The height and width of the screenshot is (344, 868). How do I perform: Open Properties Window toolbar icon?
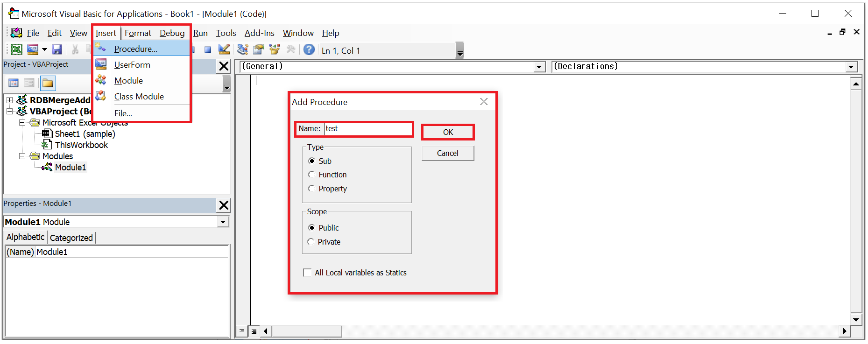[x=258, y=49]
